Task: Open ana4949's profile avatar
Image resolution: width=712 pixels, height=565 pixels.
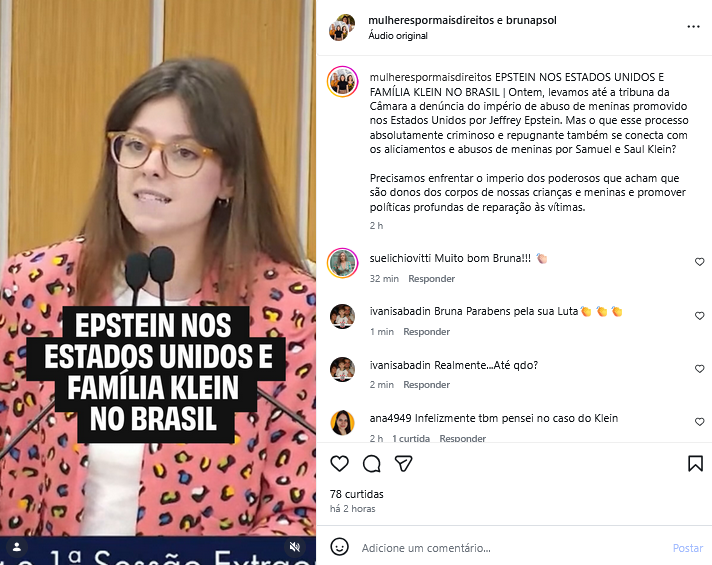Action: [x=342, y=422]
